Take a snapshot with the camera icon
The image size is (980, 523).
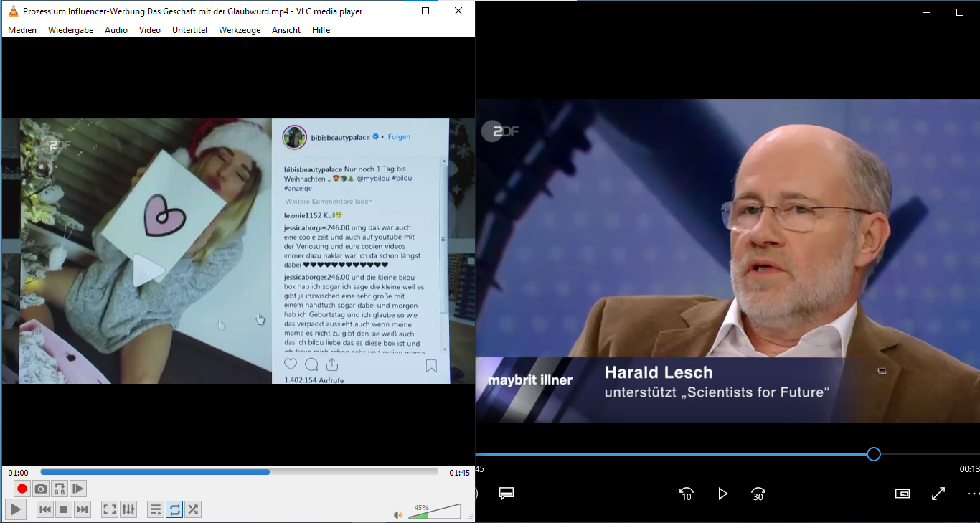[x=41, y=489]
